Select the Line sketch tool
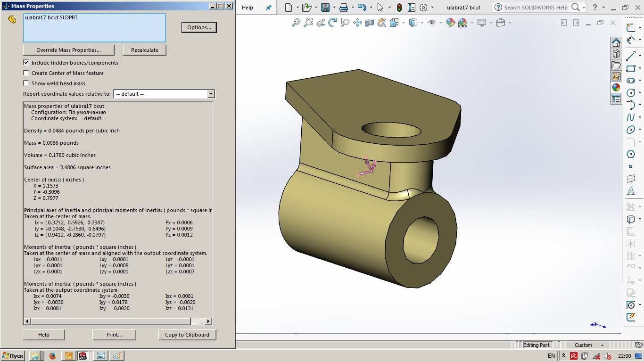This screenshot has width=644, height=362. pyautogui.click(x=631, y=56)
